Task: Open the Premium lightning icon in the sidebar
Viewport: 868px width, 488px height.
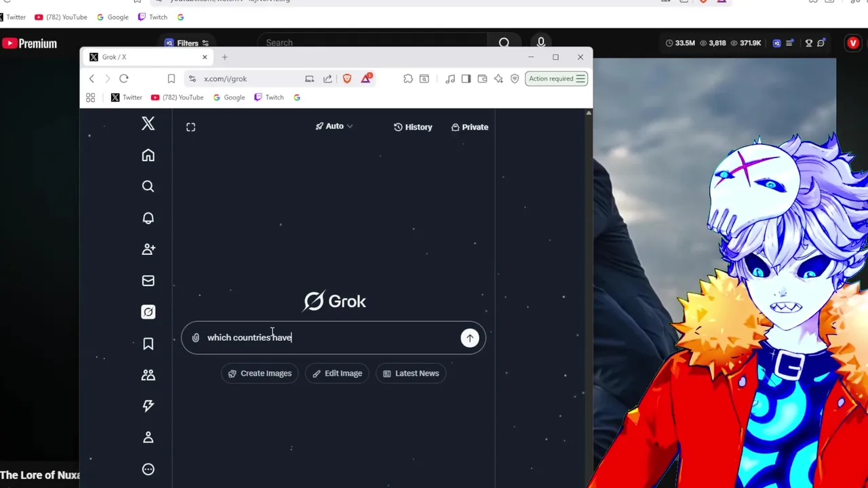Action: [x=148, y=406]
